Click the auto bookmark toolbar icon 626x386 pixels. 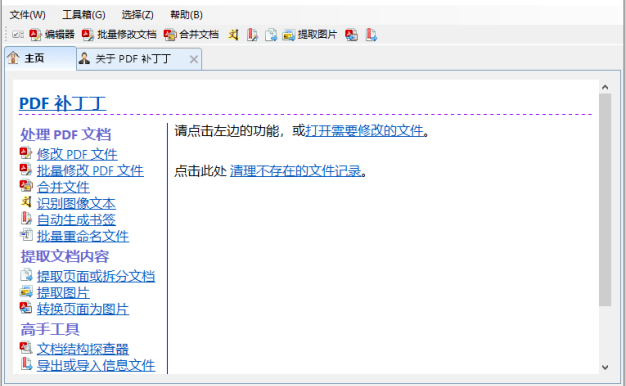[x=252, y=35]
